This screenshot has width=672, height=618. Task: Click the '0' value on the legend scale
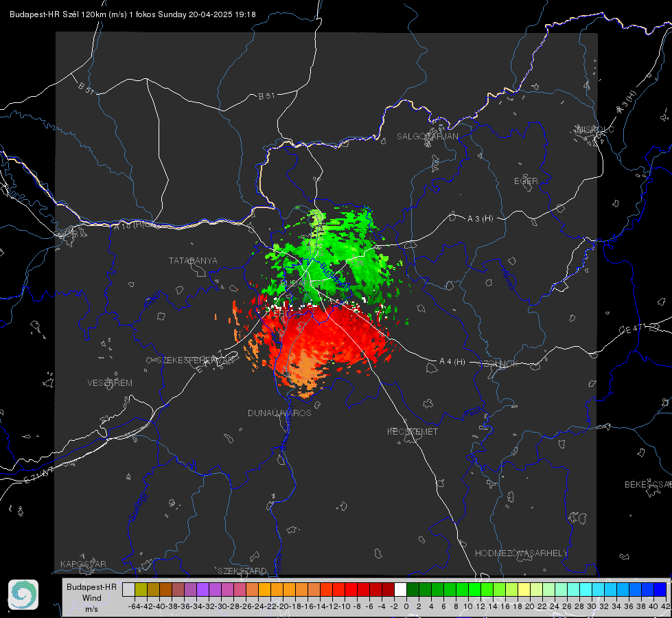[x=406, y=606]
